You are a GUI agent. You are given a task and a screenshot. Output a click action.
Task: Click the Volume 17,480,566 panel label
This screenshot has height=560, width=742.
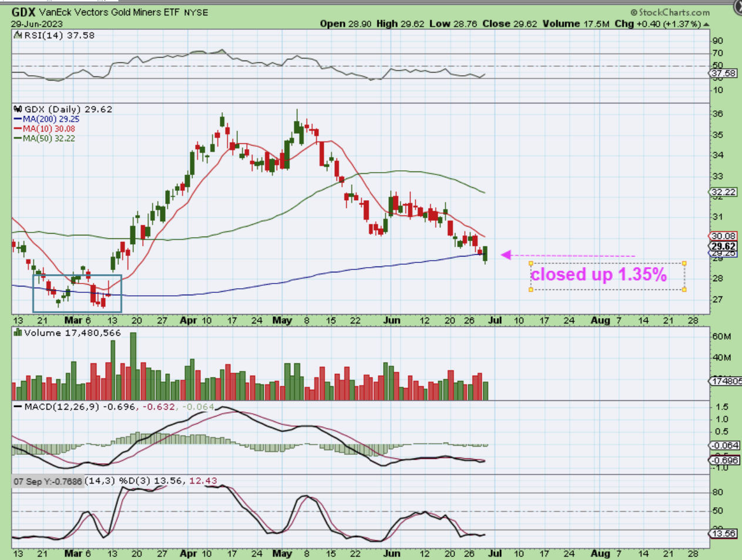[72, 333]
